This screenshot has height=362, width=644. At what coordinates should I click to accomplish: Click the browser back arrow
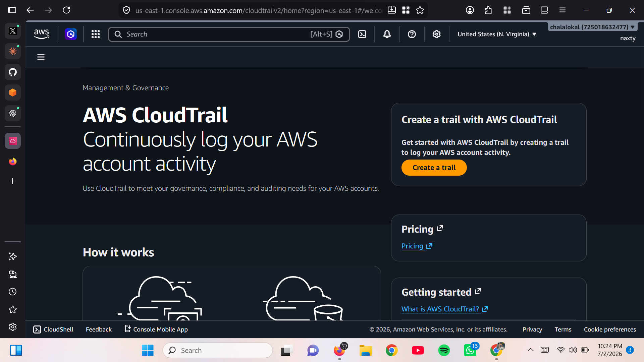click(x=30, y=10)
